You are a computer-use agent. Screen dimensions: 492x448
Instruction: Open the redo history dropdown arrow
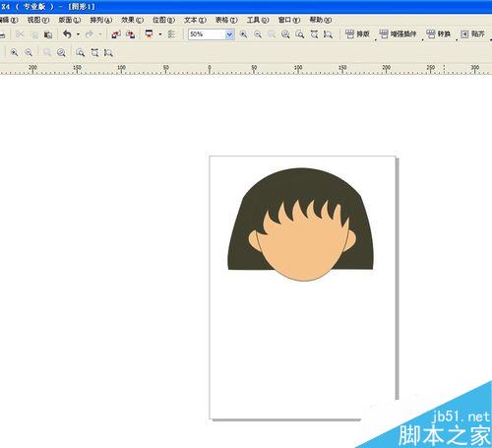click(x=100, y=34)
